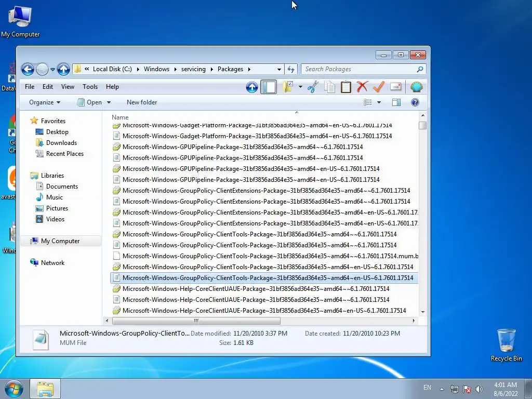Open the Tools menu
Screen dimensions: 532x399
(90, 87)
